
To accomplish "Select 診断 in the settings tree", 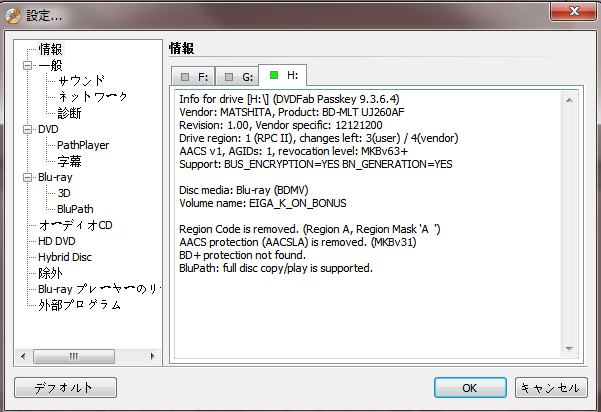I will coord(69,113).
